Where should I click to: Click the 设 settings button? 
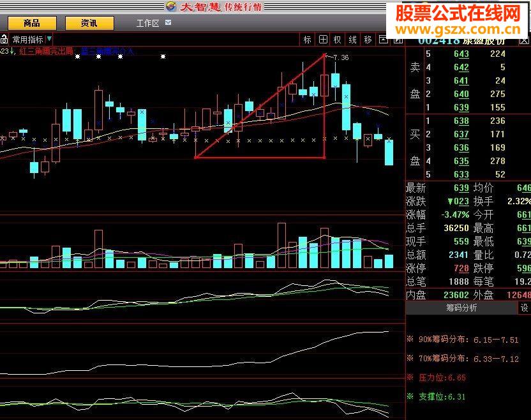[524, 308]
